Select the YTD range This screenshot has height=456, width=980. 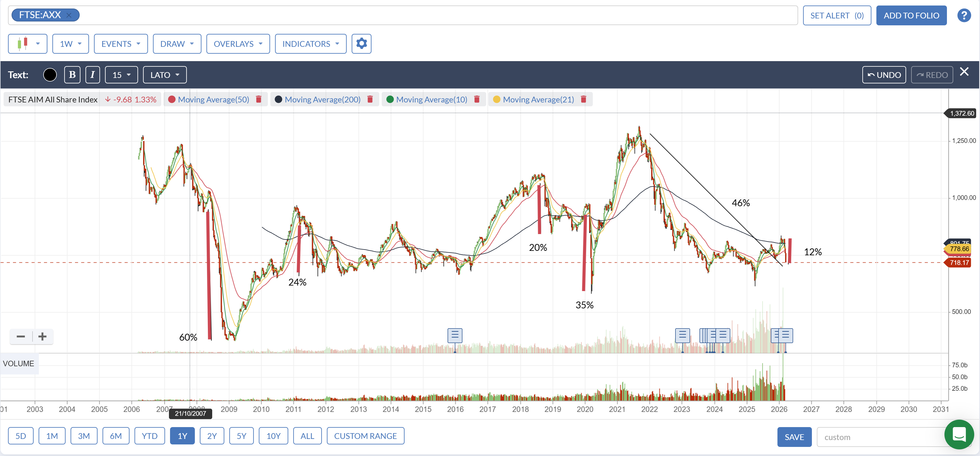(150, 436)
